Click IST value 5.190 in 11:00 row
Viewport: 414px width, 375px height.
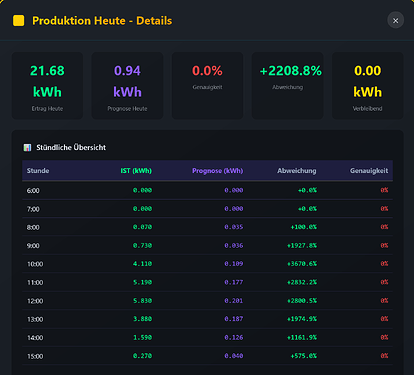coord(142,282)
